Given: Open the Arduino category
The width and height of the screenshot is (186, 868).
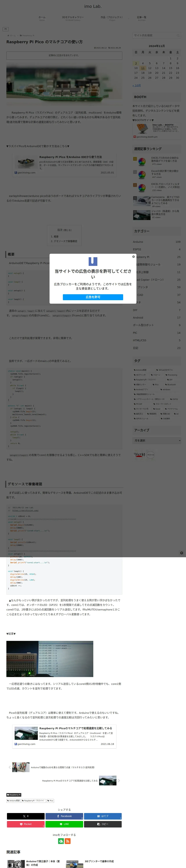Looking at the screenshot, I should pos(157,242).
